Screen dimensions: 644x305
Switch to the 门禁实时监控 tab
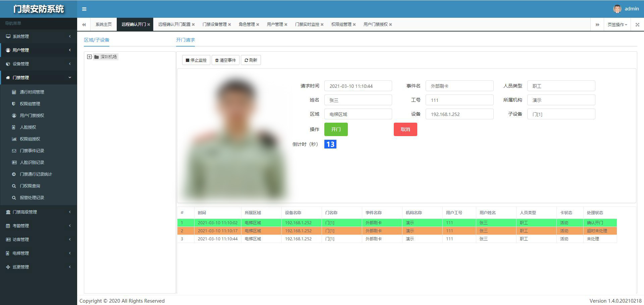pyautogui.click(x=307, y=24)
